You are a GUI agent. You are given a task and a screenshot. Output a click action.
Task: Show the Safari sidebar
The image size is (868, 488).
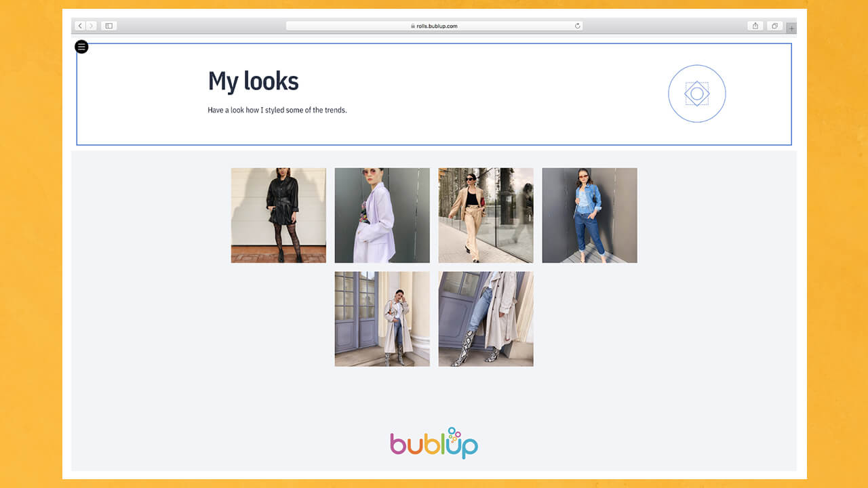pos(108,26)
